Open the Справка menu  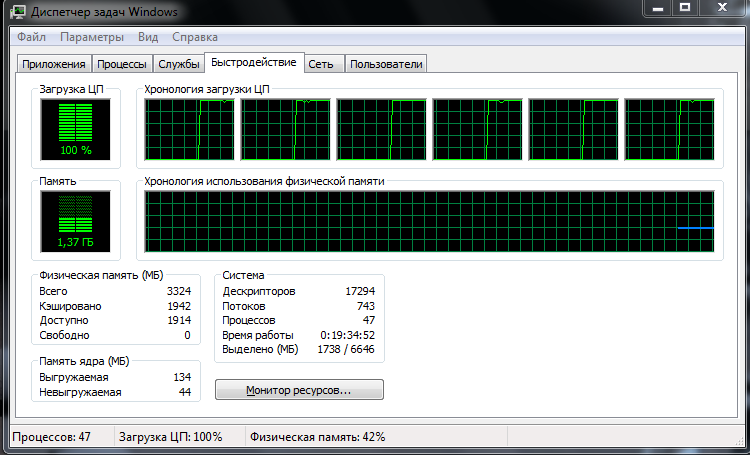(x=195, y=37)
